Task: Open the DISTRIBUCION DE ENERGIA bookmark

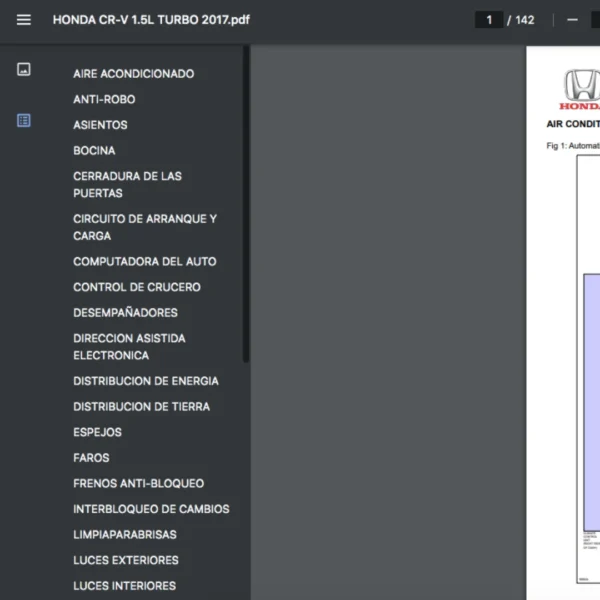Action: point(145,381)
